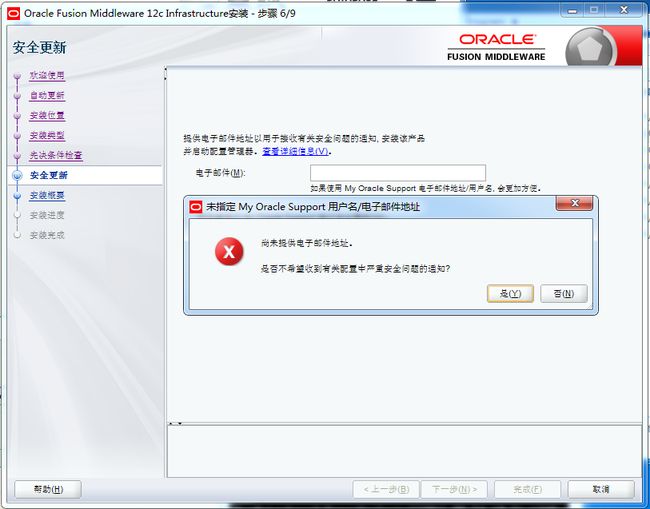Go to the 欢迎使用 step
Viewport: 650px width, 509px height.
[47, 75]
